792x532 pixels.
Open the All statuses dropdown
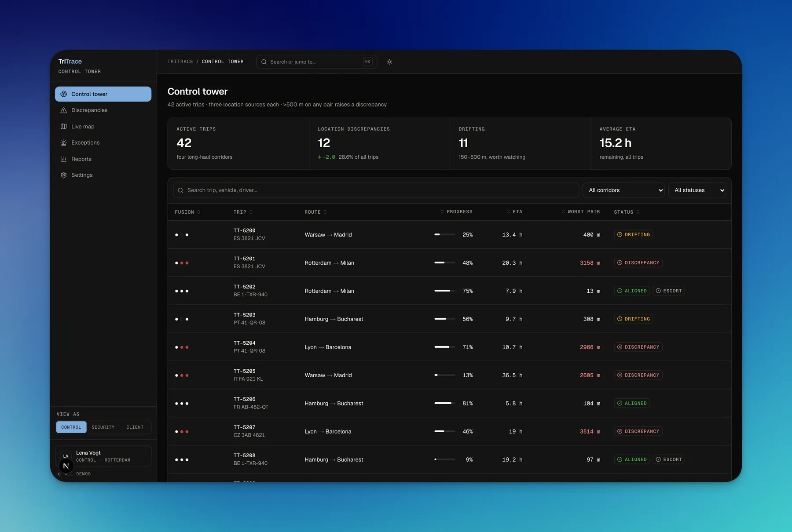tap(697, 190)
